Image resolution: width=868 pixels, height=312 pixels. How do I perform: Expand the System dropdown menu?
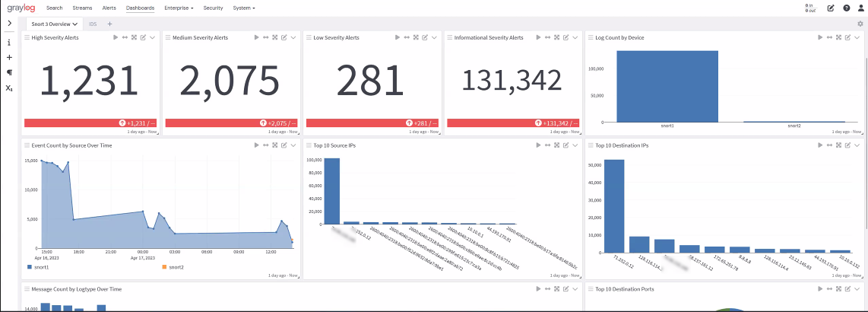point(244,8)
